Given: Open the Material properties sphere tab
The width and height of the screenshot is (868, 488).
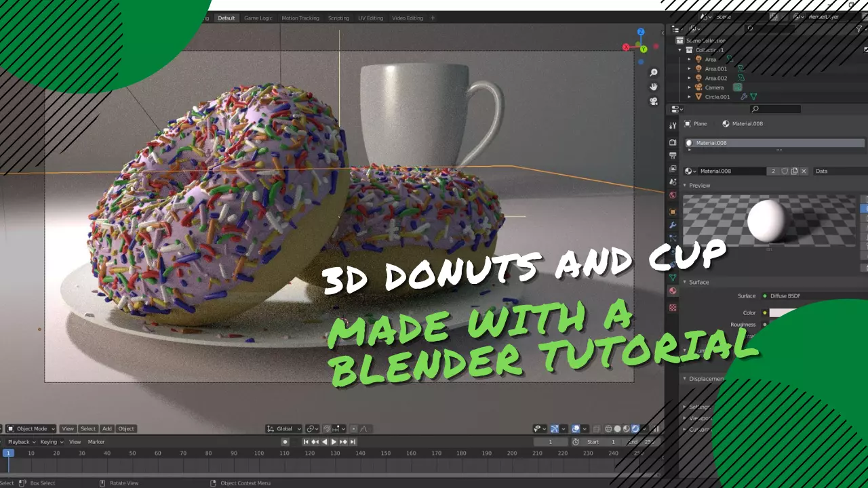Looking at the screenshot, I should 673,291.
